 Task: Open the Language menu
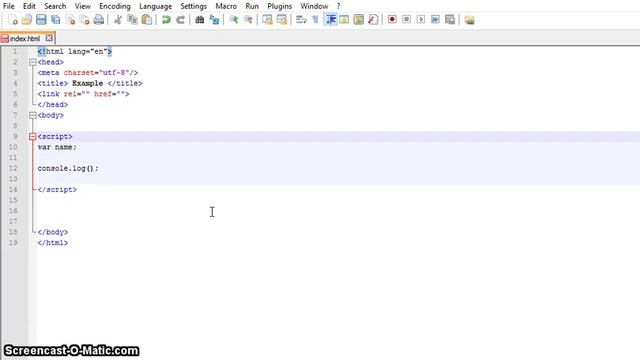pyautogui.click(x=156, y=6)
